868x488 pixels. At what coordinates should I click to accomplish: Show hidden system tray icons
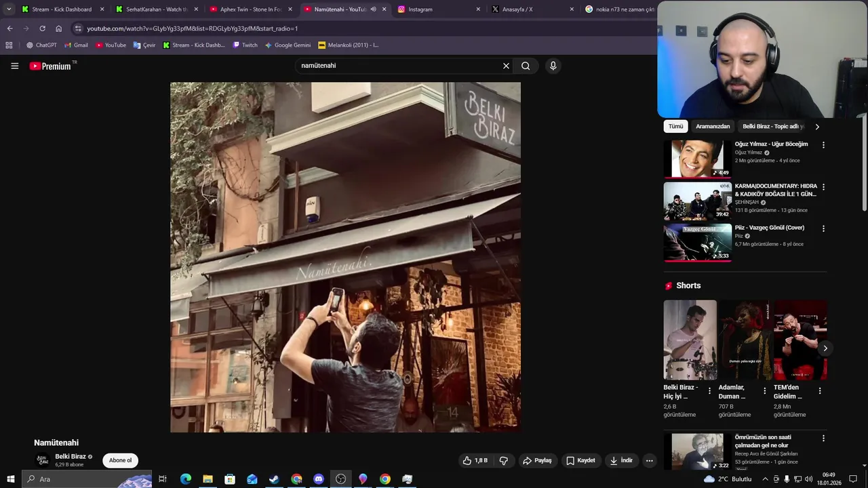pos(765,479)
